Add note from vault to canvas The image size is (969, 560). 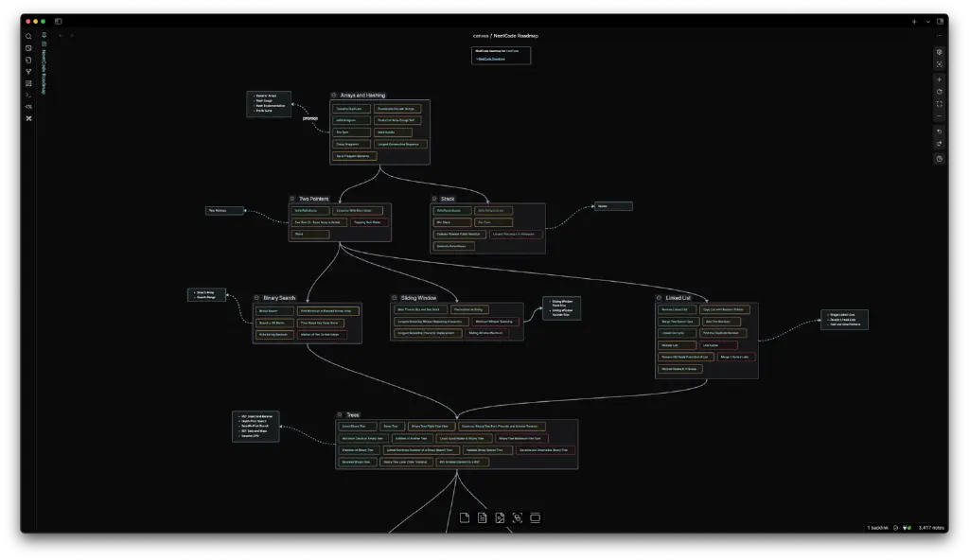tap(482, 518)
